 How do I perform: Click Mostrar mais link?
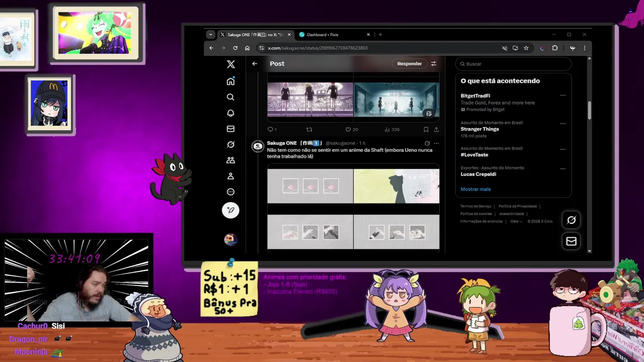click(475, 189)
